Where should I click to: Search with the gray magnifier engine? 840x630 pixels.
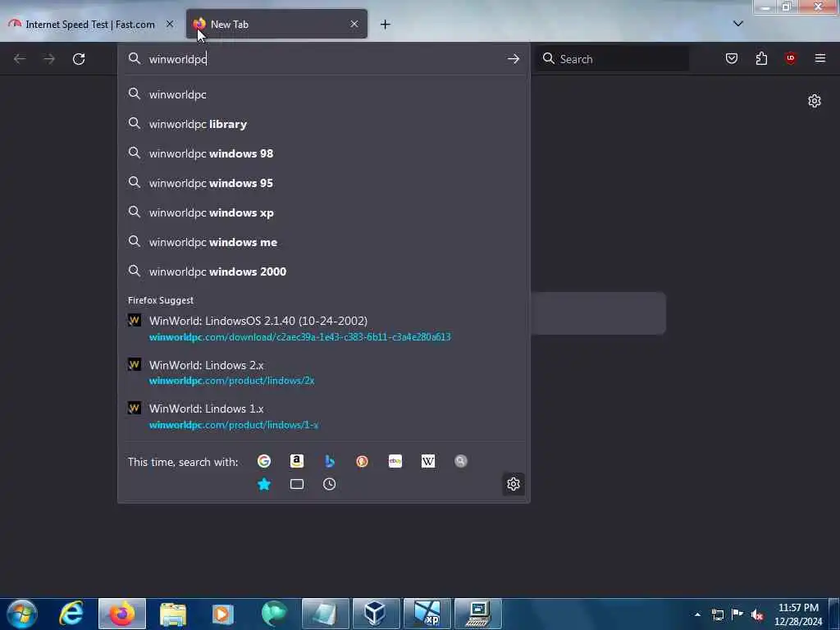tap(461, 461)
